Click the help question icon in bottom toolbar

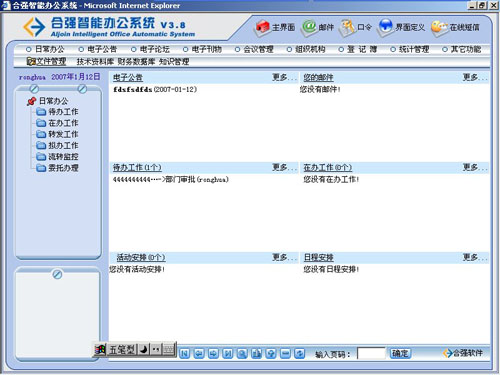click(271, 353)
